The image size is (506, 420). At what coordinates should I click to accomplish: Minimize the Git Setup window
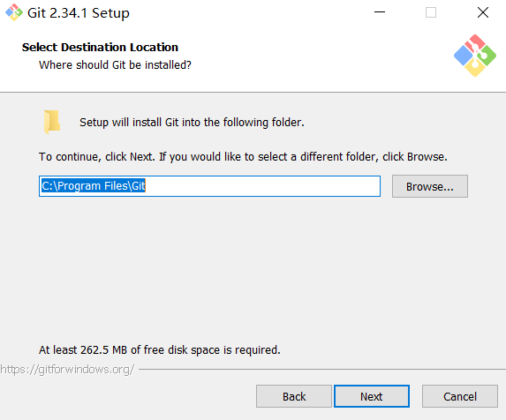click(380, 12)
